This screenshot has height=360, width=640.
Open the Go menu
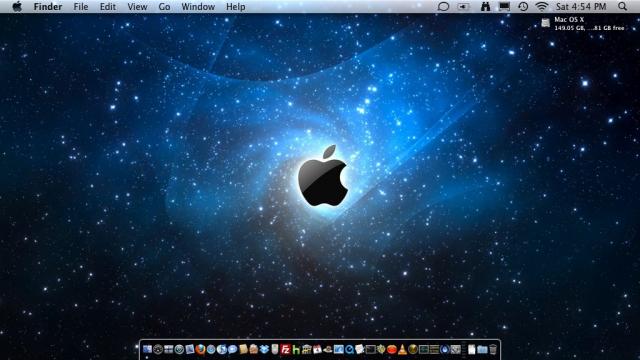[164, 7]
